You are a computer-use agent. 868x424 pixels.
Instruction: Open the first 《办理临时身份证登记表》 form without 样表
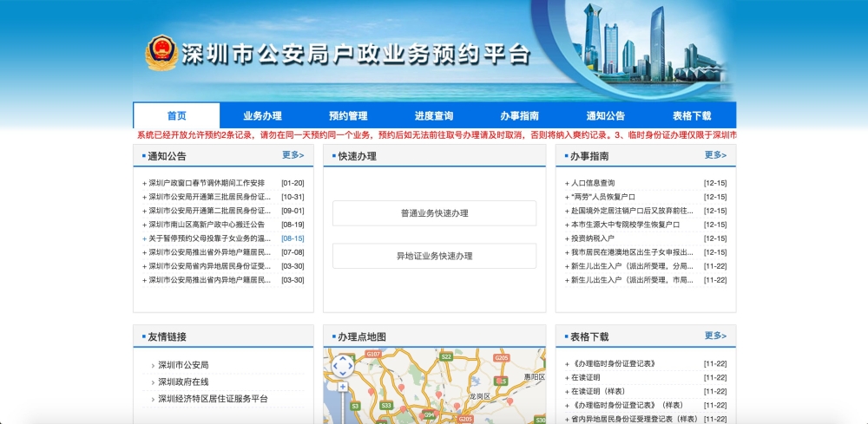click(x=614, y=364)
